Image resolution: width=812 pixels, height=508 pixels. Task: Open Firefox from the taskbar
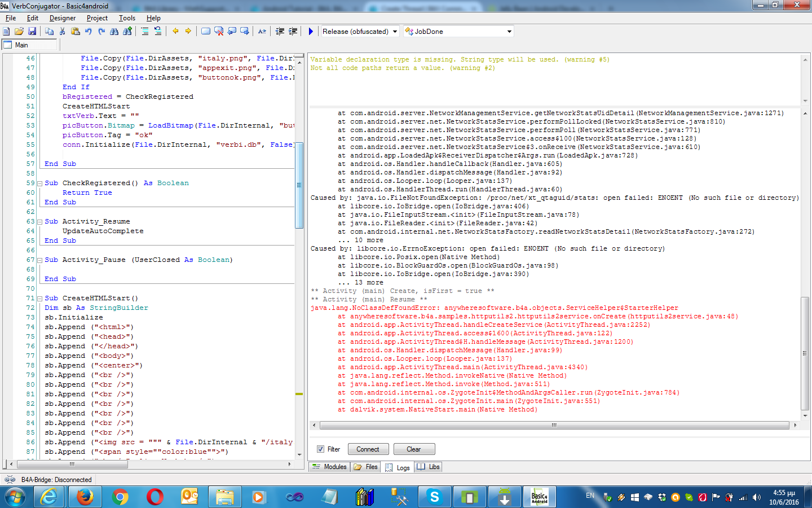click(85, 497)
